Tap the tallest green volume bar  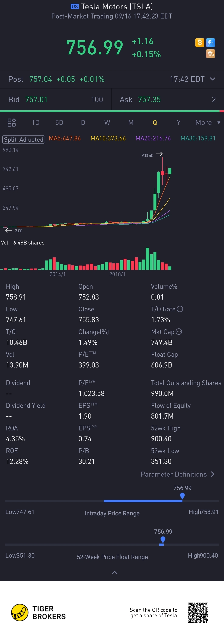click(147, 258)
